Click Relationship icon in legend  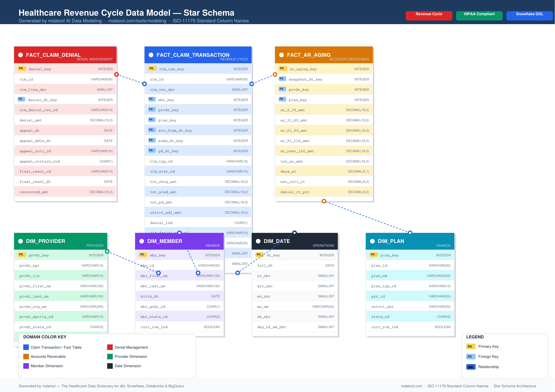coord(471,367)
